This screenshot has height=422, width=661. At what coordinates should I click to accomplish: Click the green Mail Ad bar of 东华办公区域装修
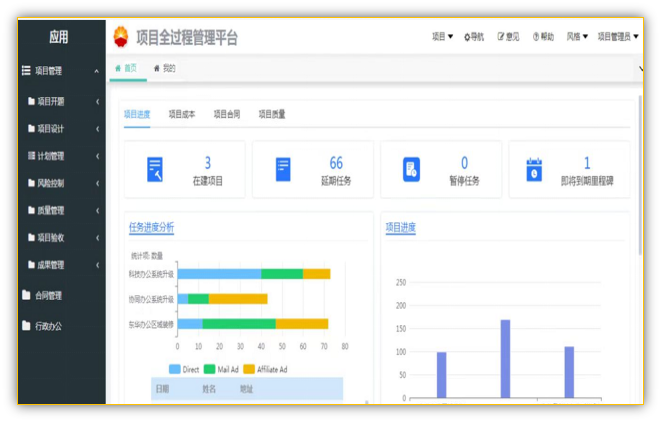pyautogui.click(x=239, y=324)
